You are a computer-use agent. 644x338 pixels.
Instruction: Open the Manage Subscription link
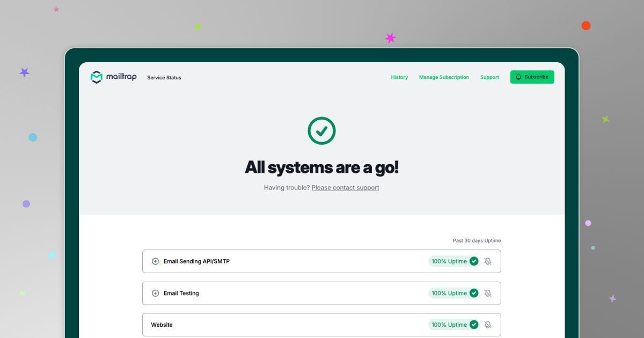(x=444, y=77)
